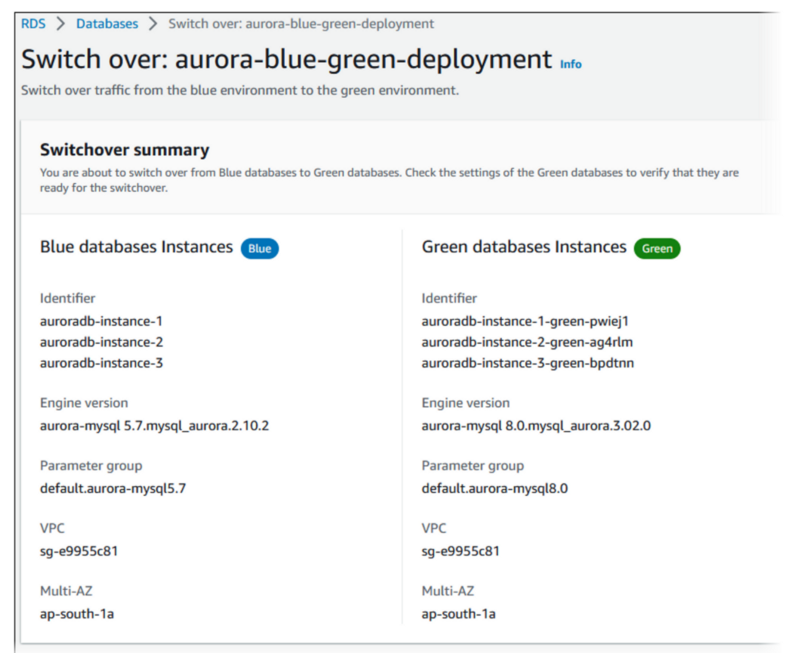Select auroradb-instance-1-green-pwiej1 text
The height and width of the screenshot is (653, 800).
pyautogui.click(x=525, y=321)
